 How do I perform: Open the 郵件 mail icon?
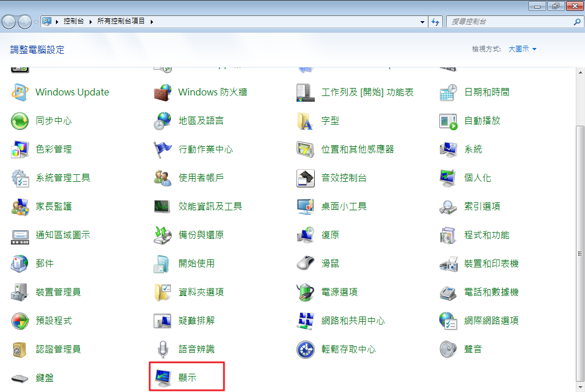(20, 263)
